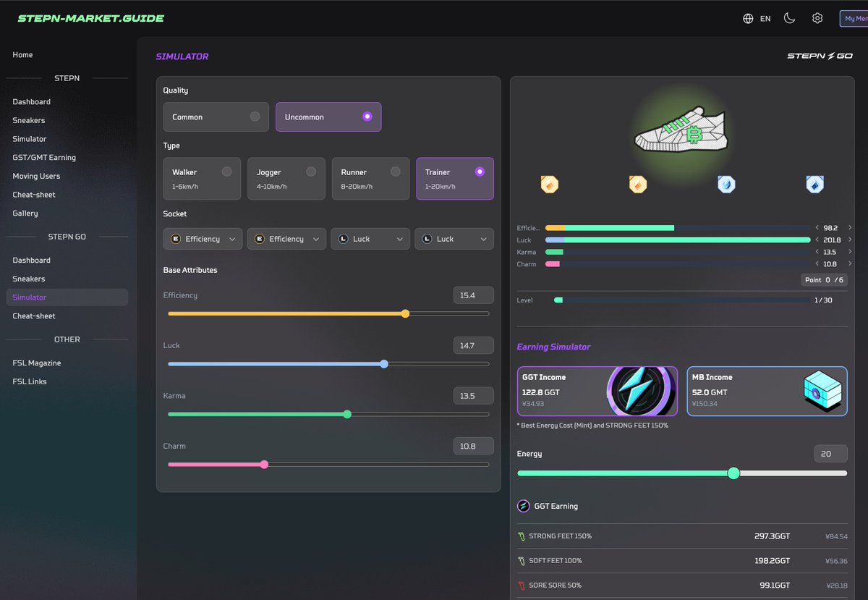
Task: Open GST/GMT Earning page
Action: tap(44, 158)
